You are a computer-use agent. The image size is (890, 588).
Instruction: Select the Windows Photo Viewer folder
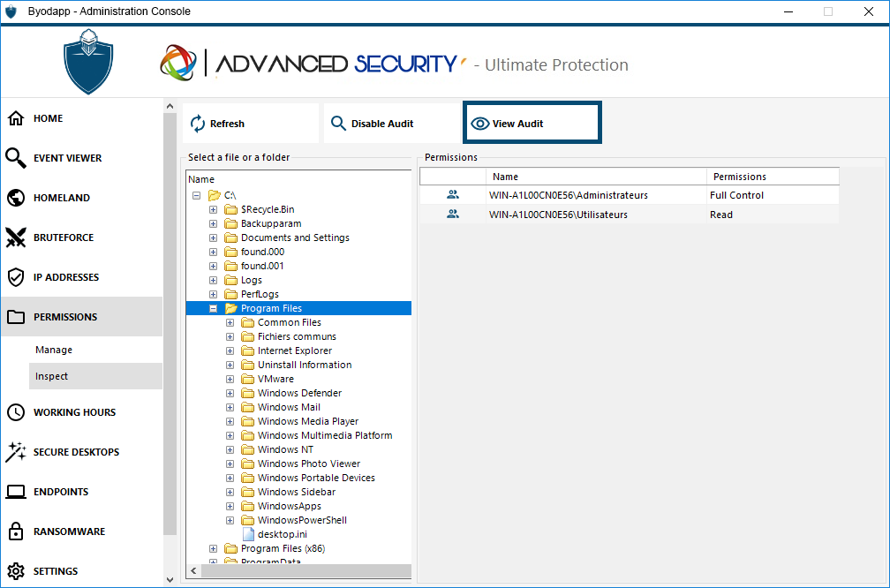(x=309, y=464)
